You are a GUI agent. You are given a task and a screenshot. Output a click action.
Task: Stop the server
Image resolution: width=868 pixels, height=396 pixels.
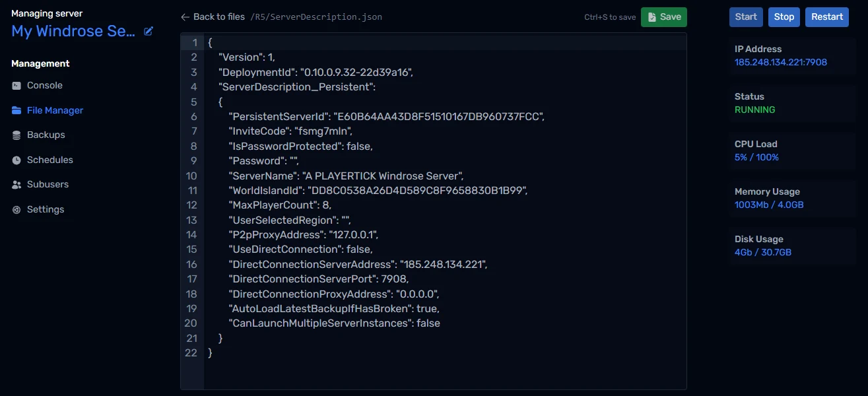tap(784, 17)
